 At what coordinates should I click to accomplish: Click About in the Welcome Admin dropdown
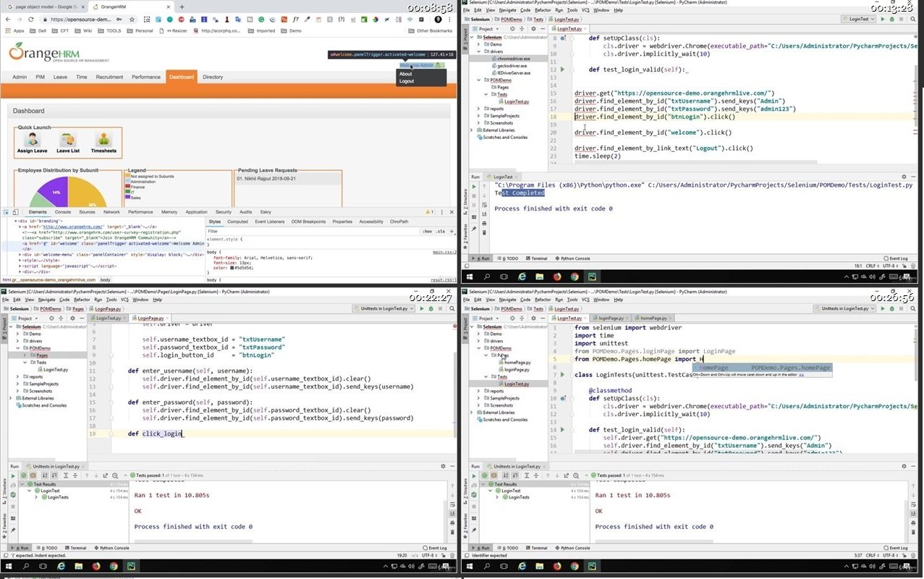click(406, 74)
